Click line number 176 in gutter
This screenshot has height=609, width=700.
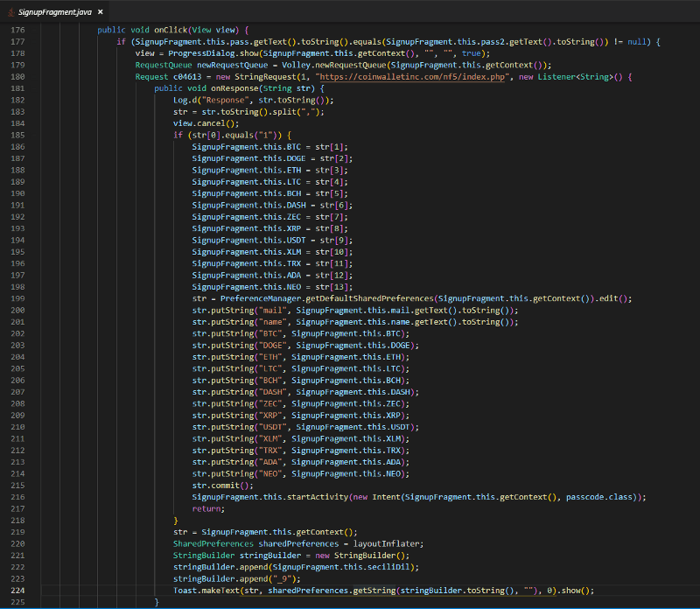pos(17,30)
